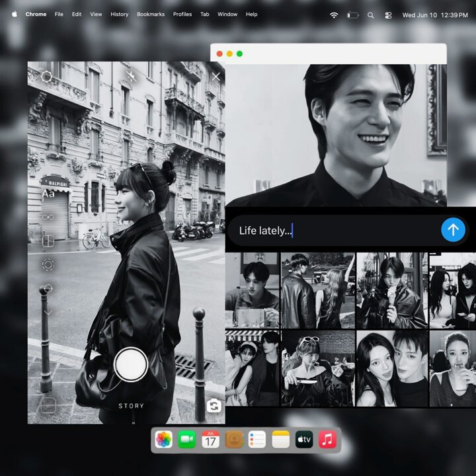Tap the white shutter capture button
Viewport: 476px width, 476px height.
[x=131, y=364]
